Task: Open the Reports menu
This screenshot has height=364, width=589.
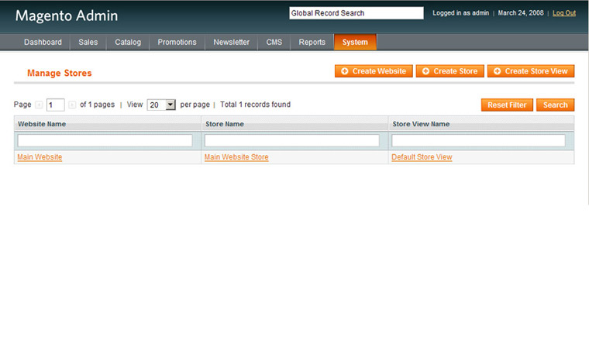Action: click(312, 42)
